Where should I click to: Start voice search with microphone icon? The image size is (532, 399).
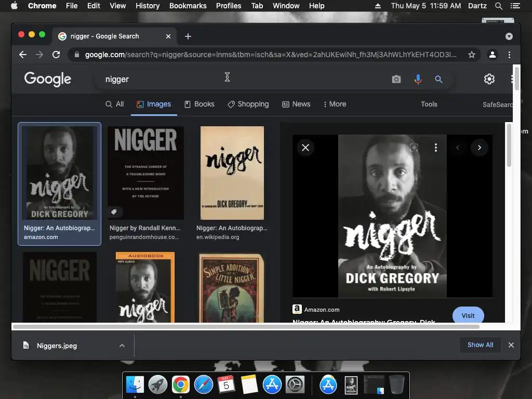[x=418, y=79]
